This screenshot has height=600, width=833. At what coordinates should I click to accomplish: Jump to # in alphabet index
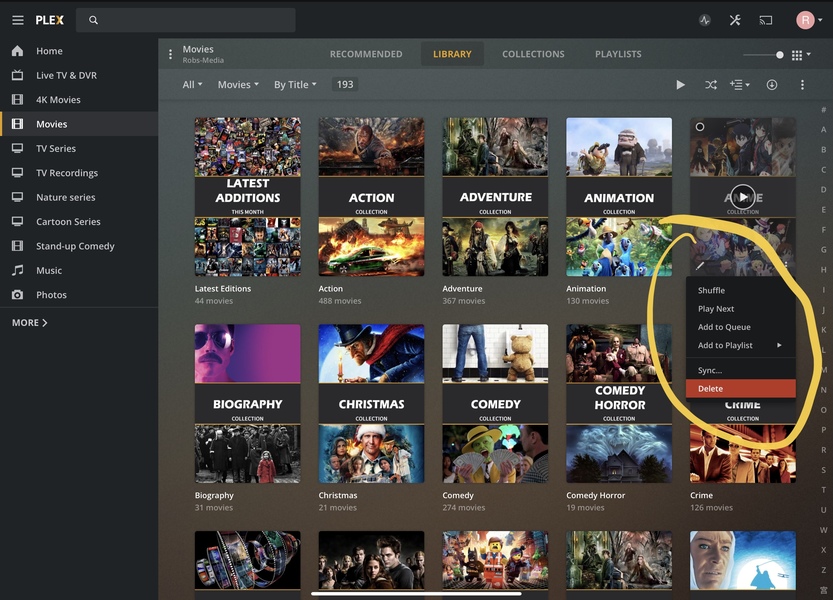click(823, 109)
